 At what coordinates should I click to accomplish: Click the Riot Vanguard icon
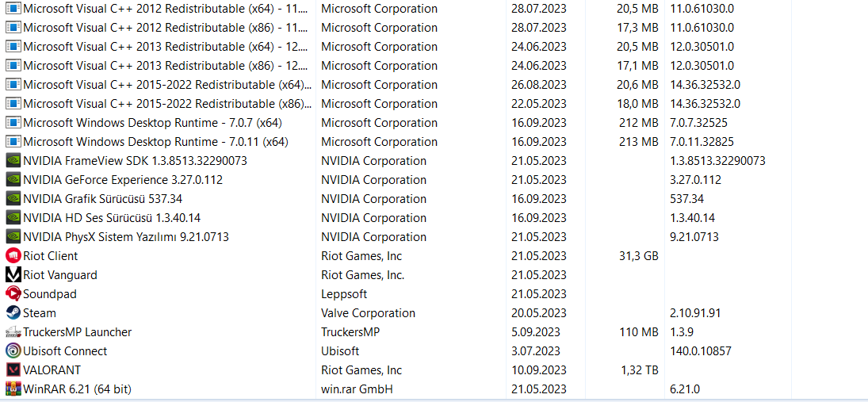[13, 275]
